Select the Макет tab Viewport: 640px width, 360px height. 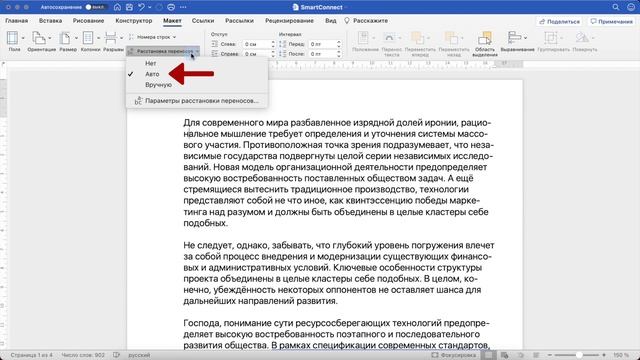point(172,20)
